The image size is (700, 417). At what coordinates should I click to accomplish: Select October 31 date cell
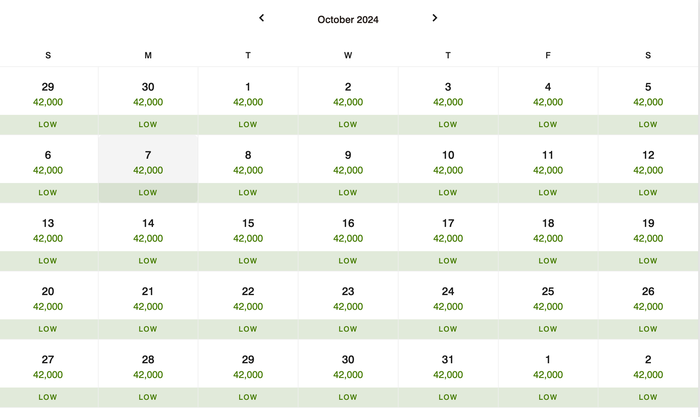point(448,374)
